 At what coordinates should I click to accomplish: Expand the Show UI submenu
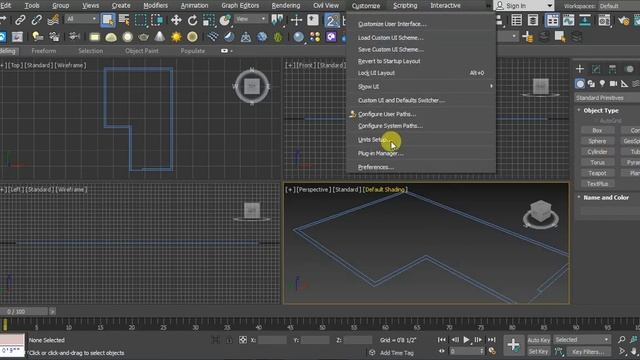click(x=422, y=87)
